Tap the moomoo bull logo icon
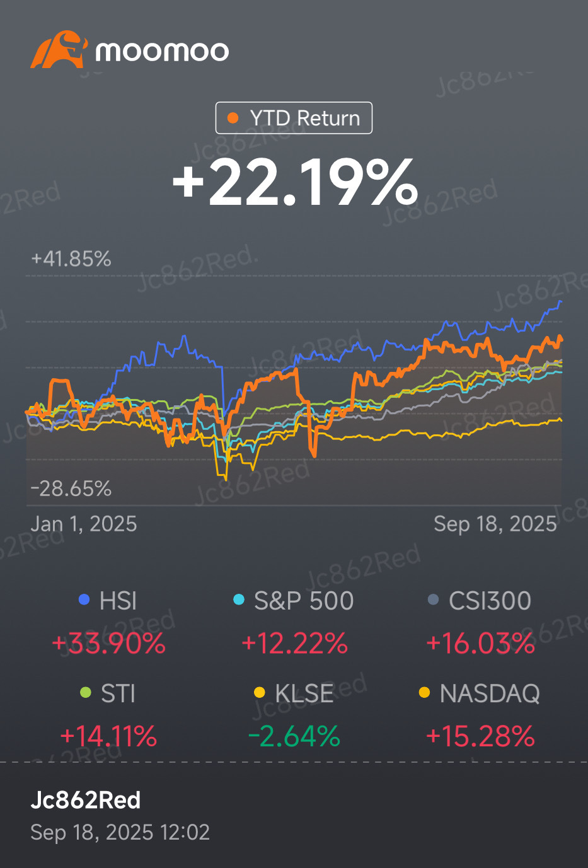 point(59,50)
